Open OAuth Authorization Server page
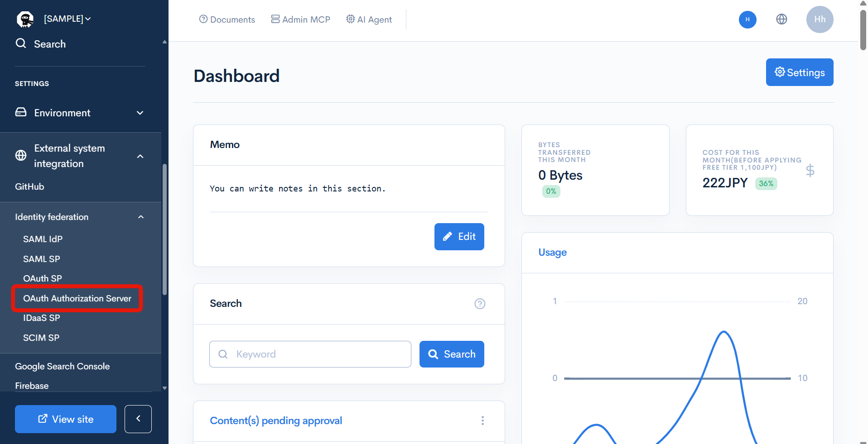 coord(77,298)
